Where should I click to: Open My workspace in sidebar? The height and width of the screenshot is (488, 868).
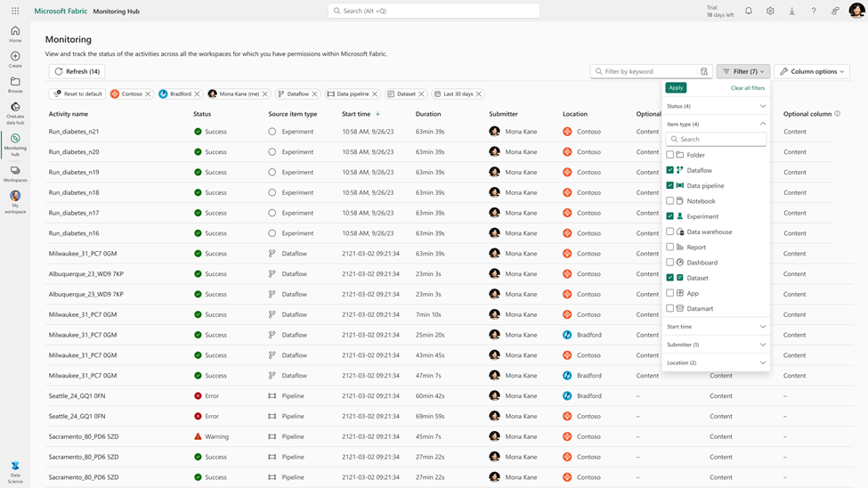click(x=15, y=201)
